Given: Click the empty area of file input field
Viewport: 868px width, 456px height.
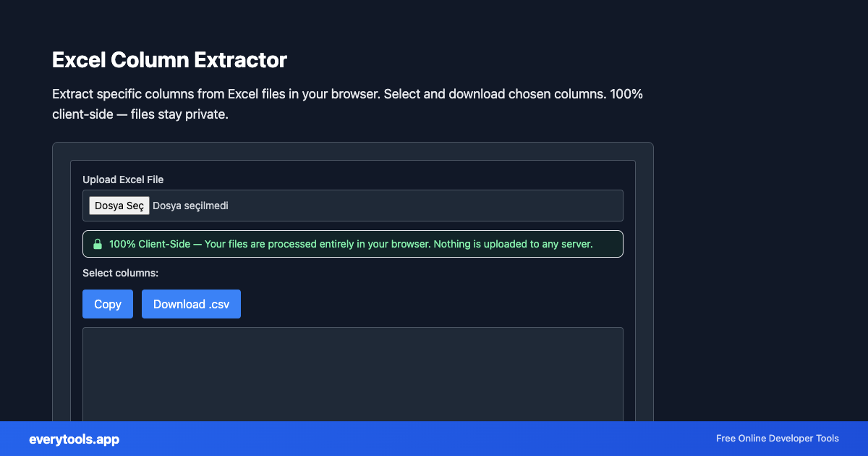Looking at the screenshot, I should 434,206.
